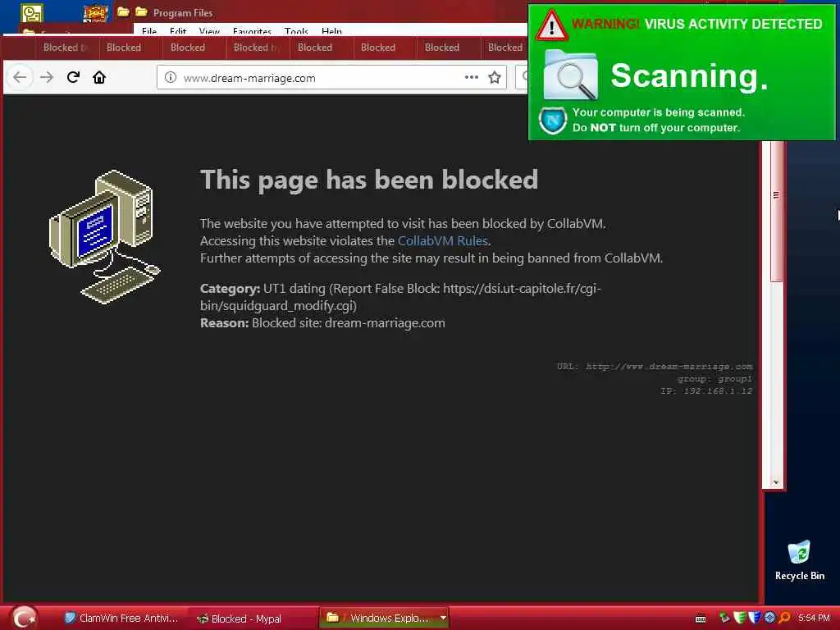Open the Tools menu in Explorer window
Image resolution: width=840 pixels, height=630 pixels.
[x=296, y=31]
